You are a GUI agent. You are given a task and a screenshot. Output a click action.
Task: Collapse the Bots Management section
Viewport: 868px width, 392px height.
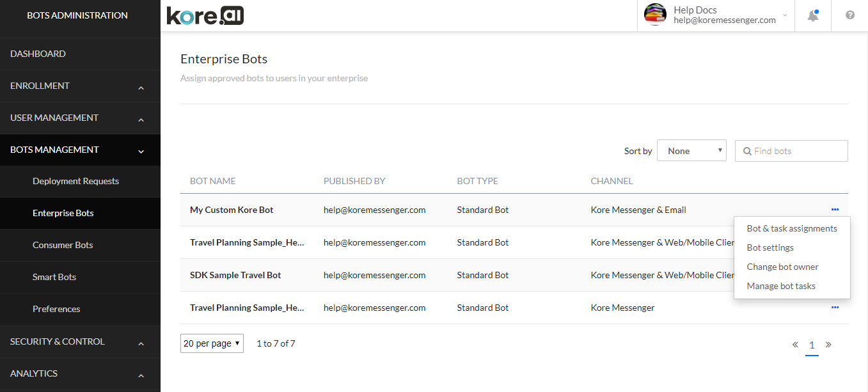[x=141, y=151]
